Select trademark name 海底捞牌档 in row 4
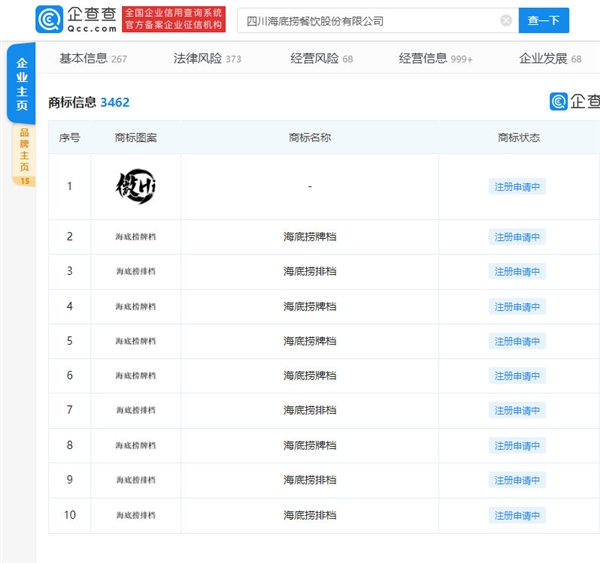600x563 pixels. point(310,307)
